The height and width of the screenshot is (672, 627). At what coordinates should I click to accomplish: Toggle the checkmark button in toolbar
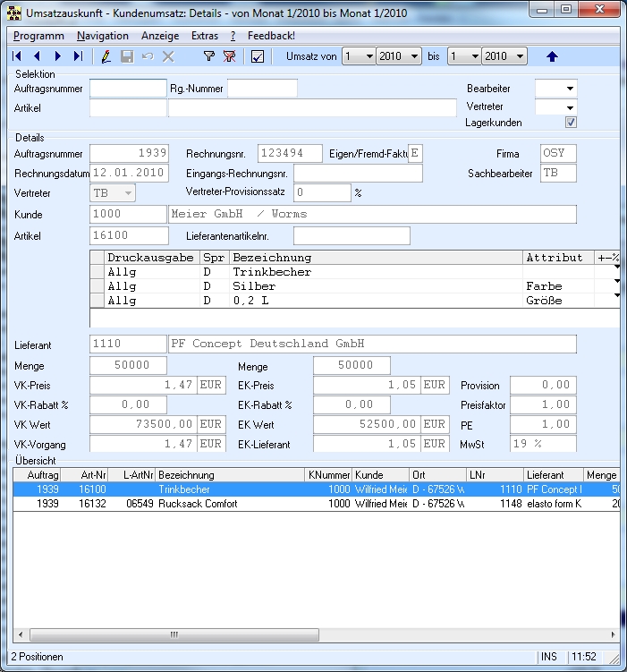(x=258, y=56)
